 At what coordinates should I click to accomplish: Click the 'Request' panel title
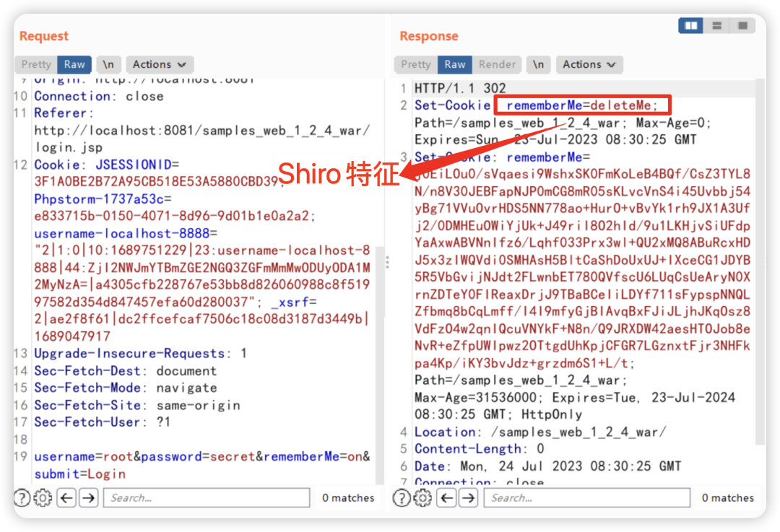coord(44,36)
